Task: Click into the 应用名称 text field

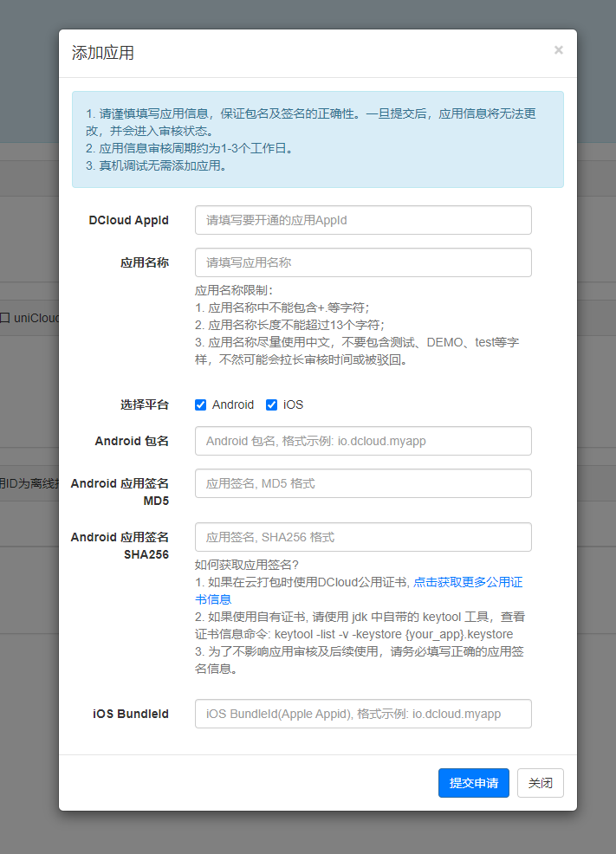Action: click(x=363, y=262)
